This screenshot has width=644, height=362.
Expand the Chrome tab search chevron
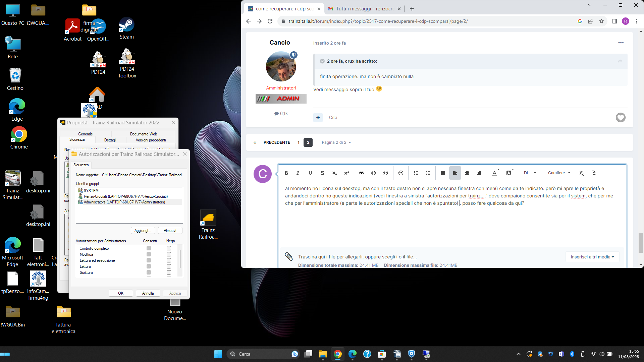tap(590, 5)
